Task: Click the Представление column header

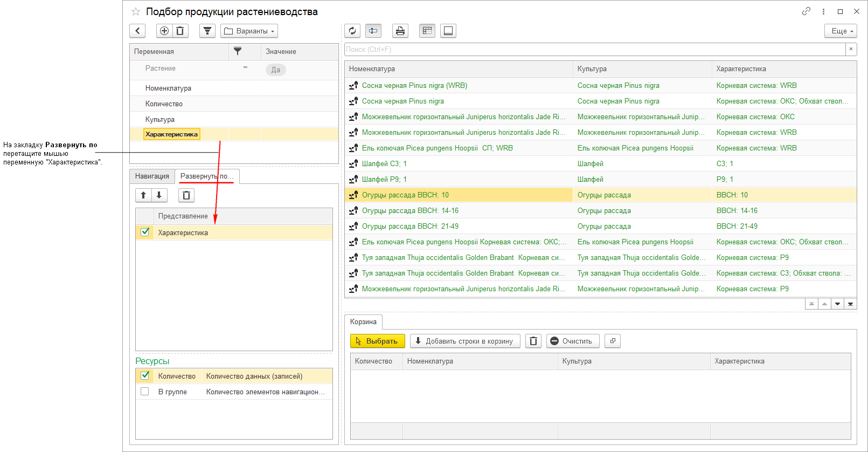Action: point(243,216)
